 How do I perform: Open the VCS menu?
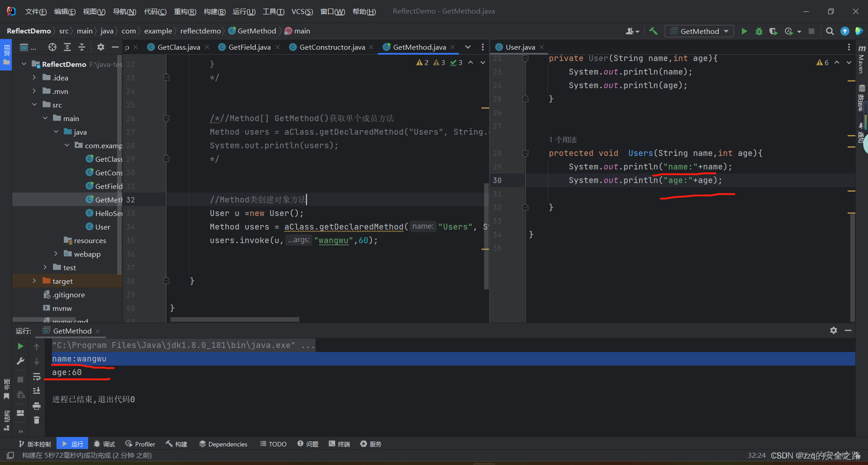302,12
